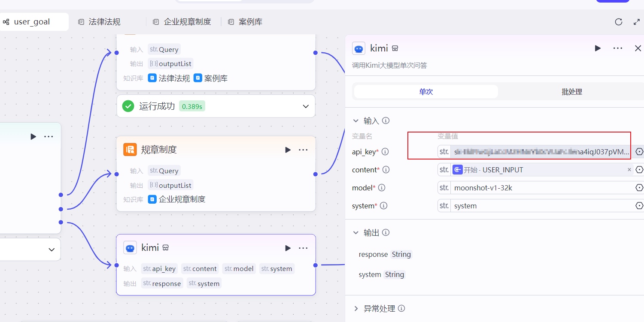Click the 法律法规 knowledge base chip

169,78
